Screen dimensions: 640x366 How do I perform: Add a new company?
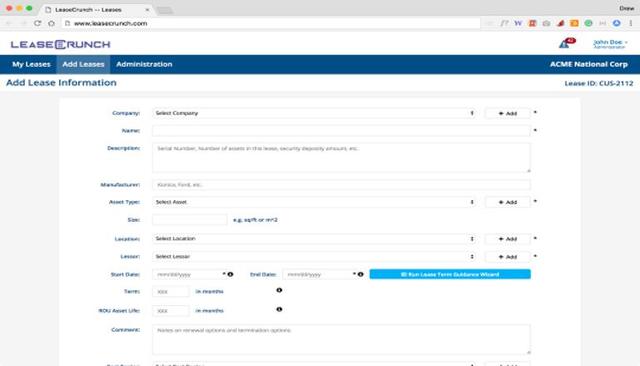(x=507, y=113)
